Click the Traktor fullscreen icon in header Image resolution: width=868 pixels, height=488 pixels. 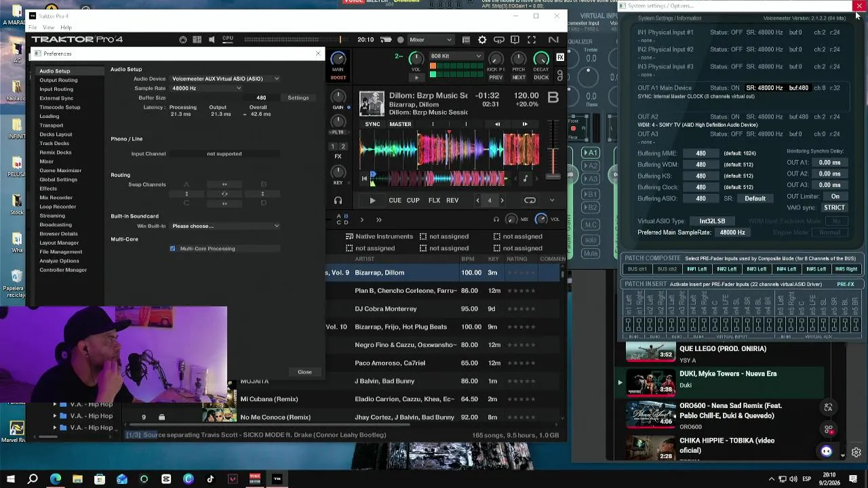tap(531, 40)
